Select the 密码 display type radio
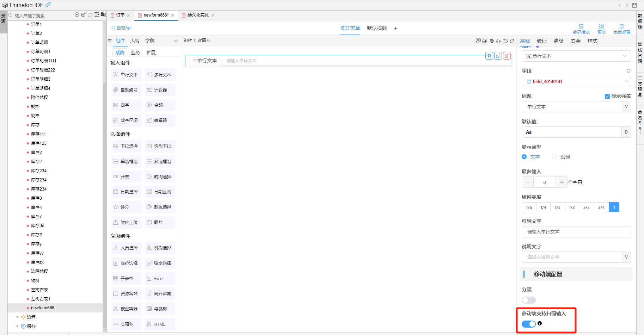Screen dimensions: 644x335 (554, 157)
